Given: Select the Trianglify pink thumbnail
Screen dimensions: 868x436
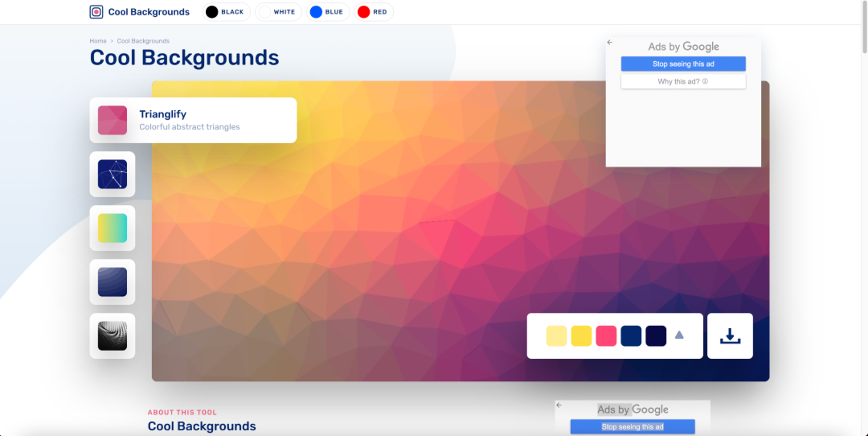Looking at the screenshot, I should tap(112, 120).
